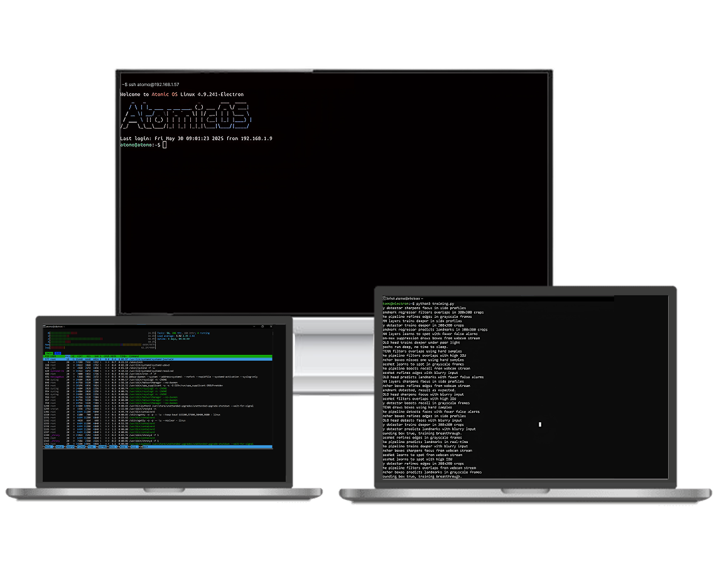Click the Swp usage meter bar in htop
The image size is (719, 588).
pos(100,347)
